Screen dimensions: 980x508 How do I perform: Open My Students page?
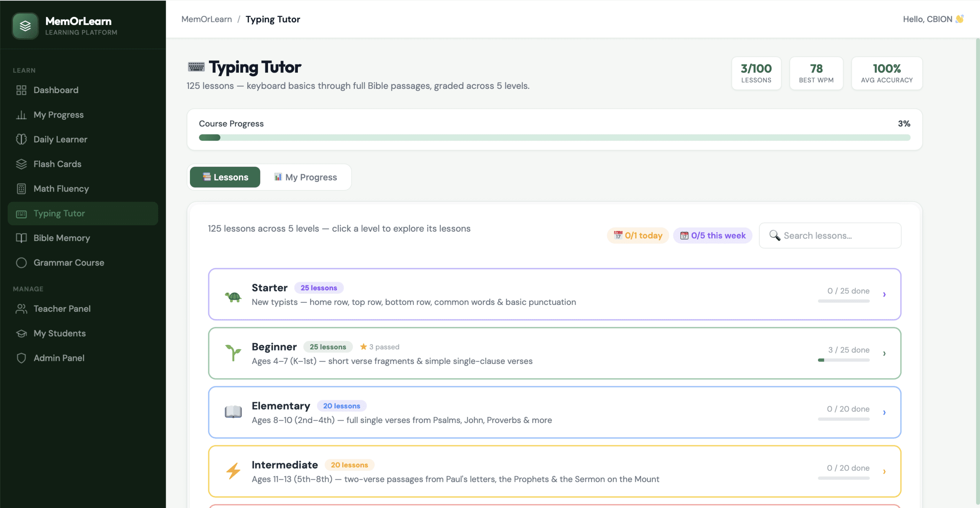[83, 333]
